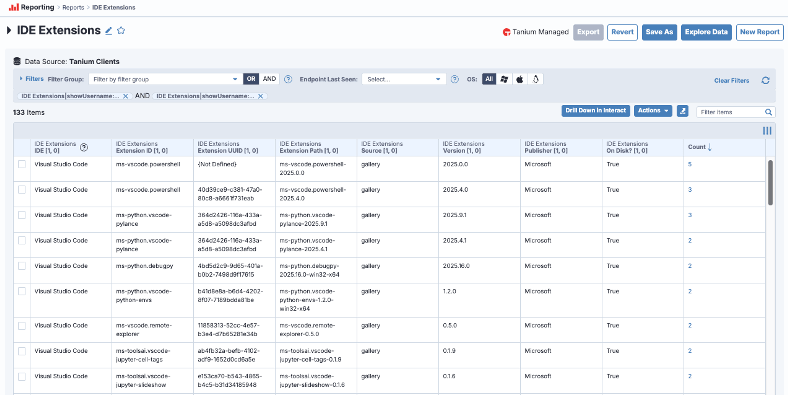This screenshot has width=788, height=395.
Task: Open count link 3 for powershell 2025.4.0
Action: click(x=690, y=189)
